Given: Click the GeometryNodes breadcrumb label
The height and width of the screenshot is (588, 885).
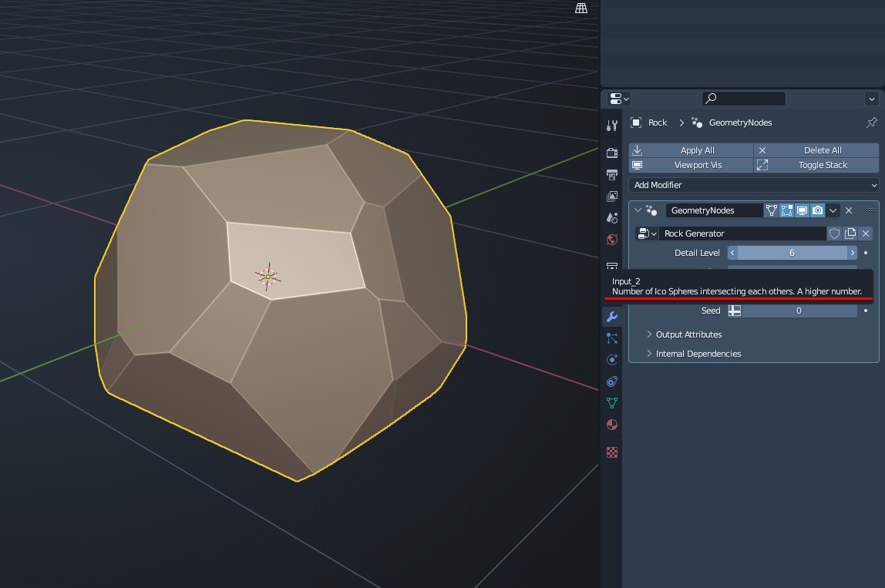Looking at the screenshot, I should click(x=740, y=123).
